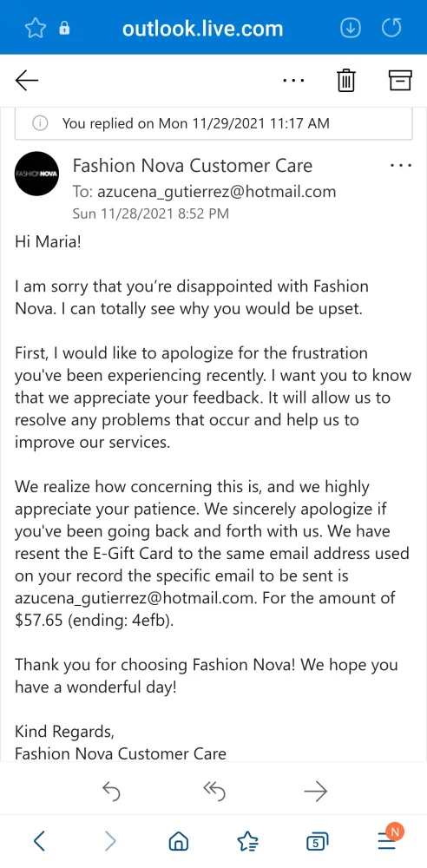Open the tabs switcher showing 5
This screenshot has width=427, height=868.
tap(317, 842)
